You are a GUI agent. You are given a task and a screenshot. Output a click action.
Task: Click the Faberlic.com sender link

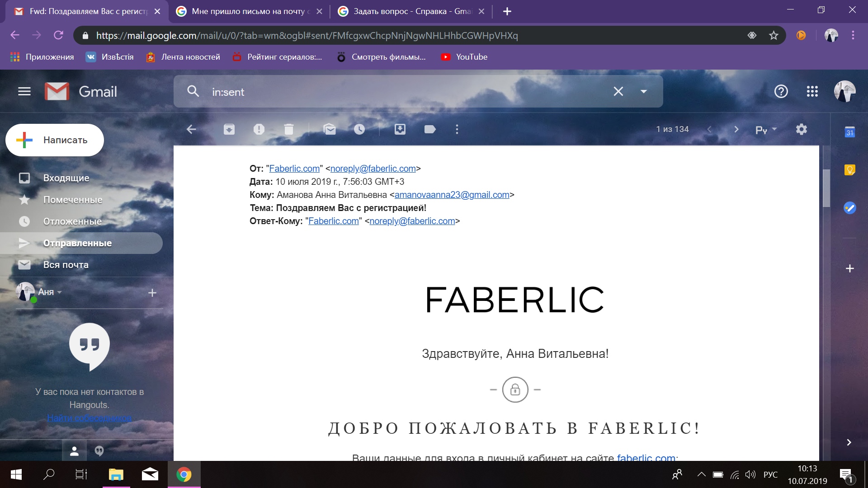click(294, 169)
